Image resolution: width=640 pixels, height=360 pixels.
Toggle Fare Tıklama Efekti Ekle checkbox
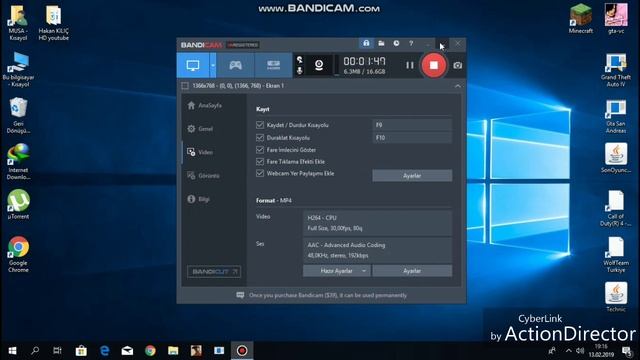260,162
